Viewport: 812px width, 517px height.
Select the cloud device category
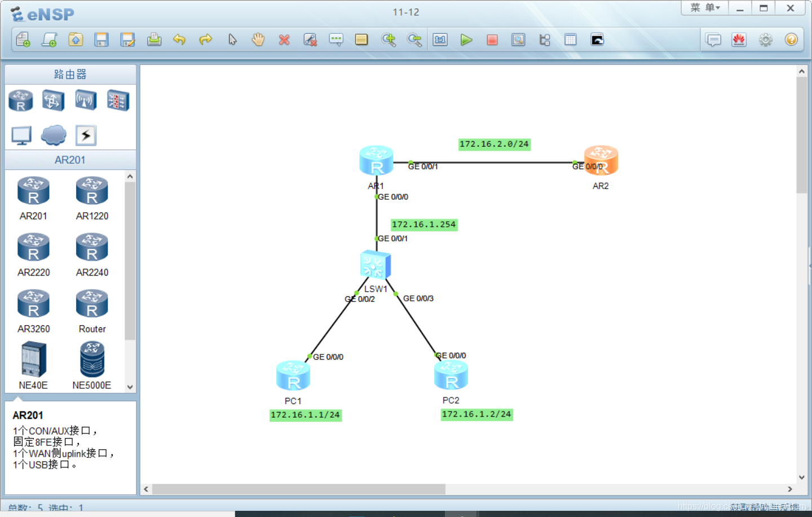[x=54, y=135]
